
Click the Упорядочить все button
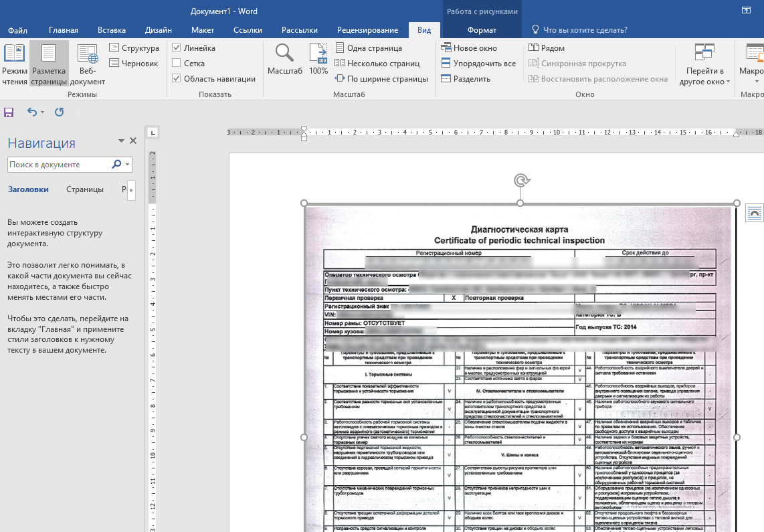click(478, 64)
